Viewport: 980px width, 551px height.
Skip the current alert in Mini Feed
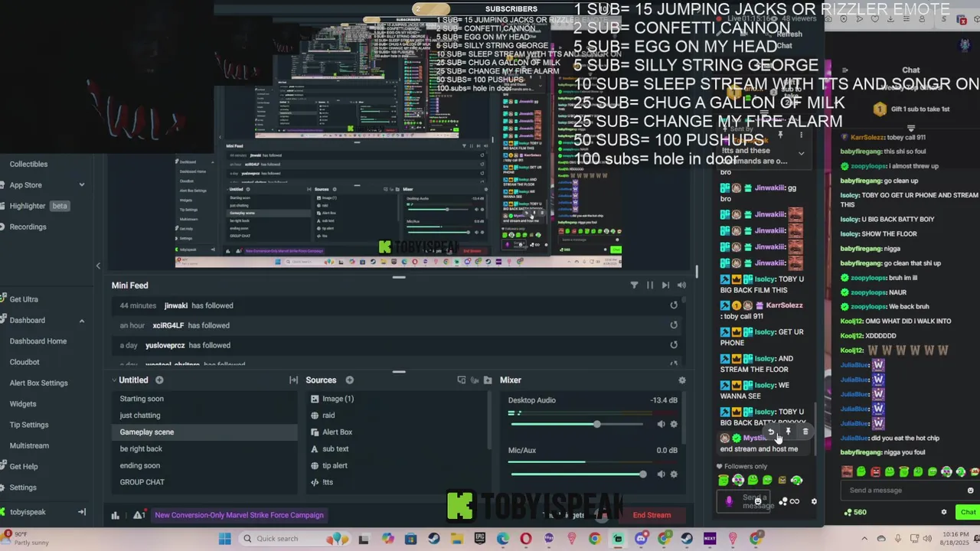tap(665, 285)
